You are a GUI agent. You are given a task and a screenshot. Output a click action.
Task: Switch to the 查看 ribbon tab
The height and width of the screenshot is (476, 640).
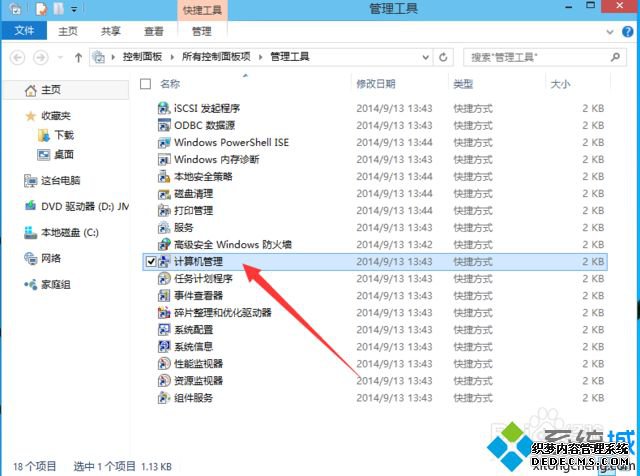pos(153,31)
